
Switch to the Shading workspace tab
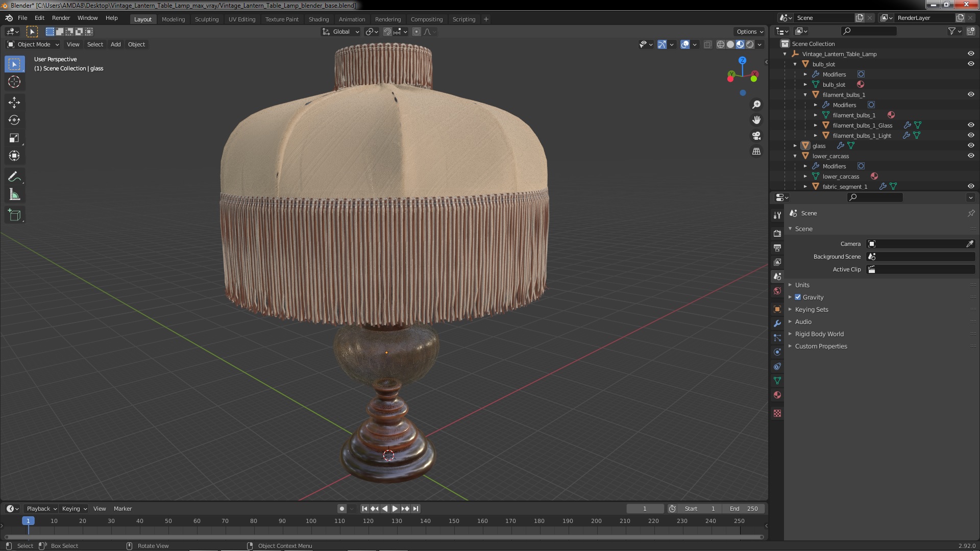click(x=318, y=19)
